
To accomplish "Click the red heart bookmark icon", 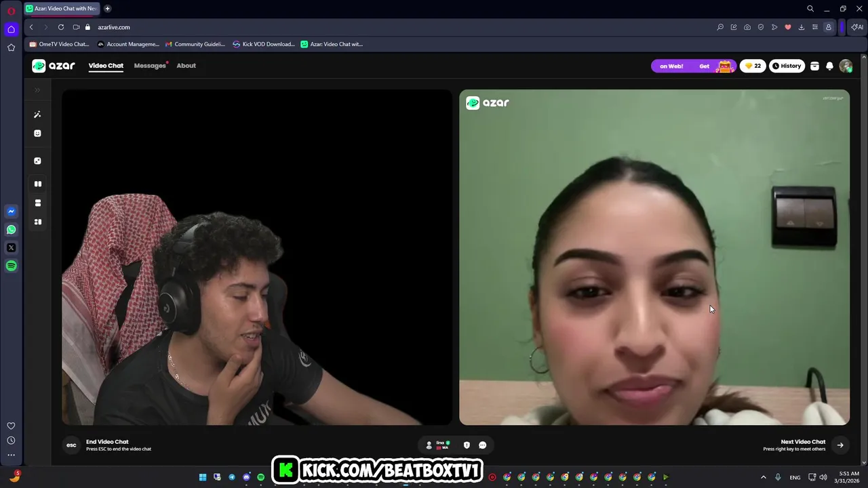I will (788, 27).
